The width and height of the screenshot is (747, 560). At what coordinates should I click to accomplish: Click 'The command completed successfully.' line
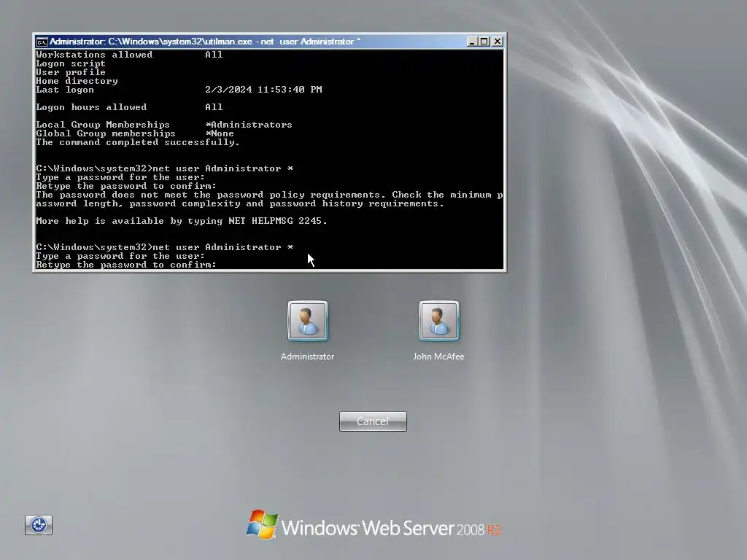pos(138,142)
